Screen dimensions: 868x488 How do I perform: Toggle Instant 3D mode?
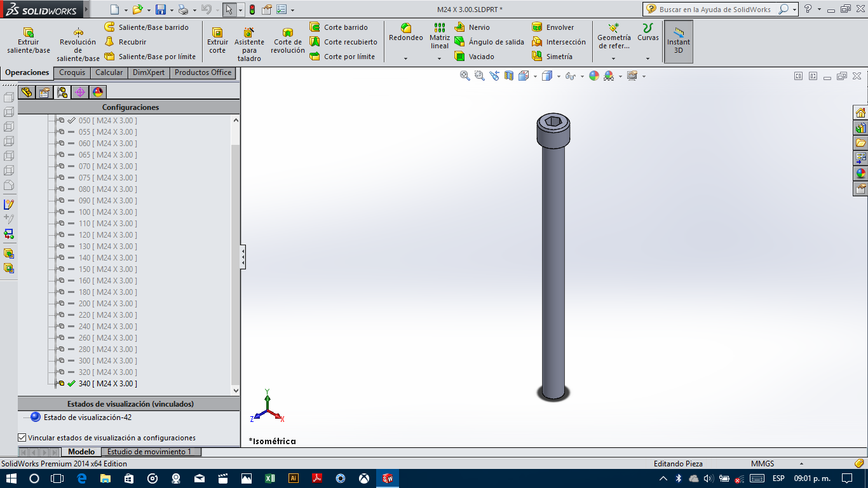click(679, 41)
